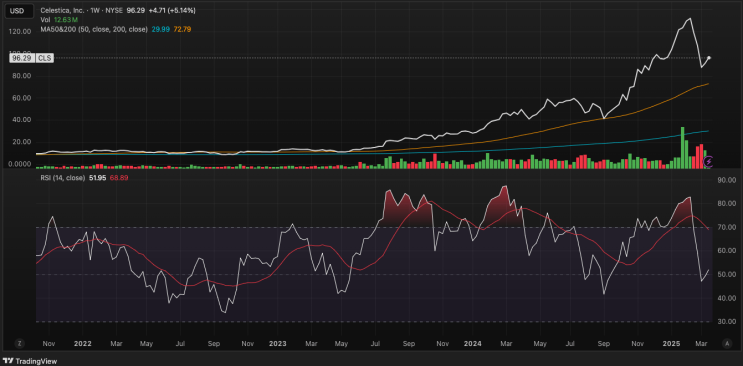This screenshot has width=743, height=366.
Task: Click the 72.79 MA value
Action: pos(181,29)
